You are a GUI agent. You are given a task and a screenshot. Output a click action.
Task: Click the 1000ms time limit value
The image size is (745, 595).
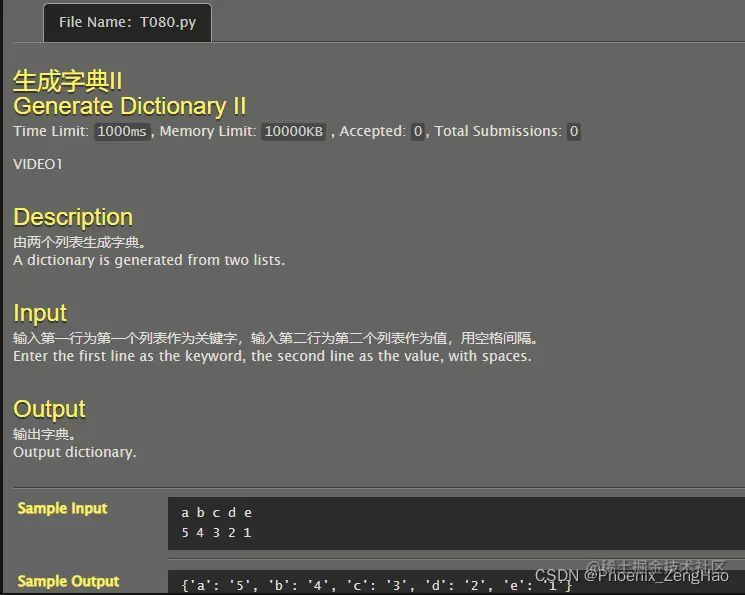pyautogui.click(x=122, y=131)
